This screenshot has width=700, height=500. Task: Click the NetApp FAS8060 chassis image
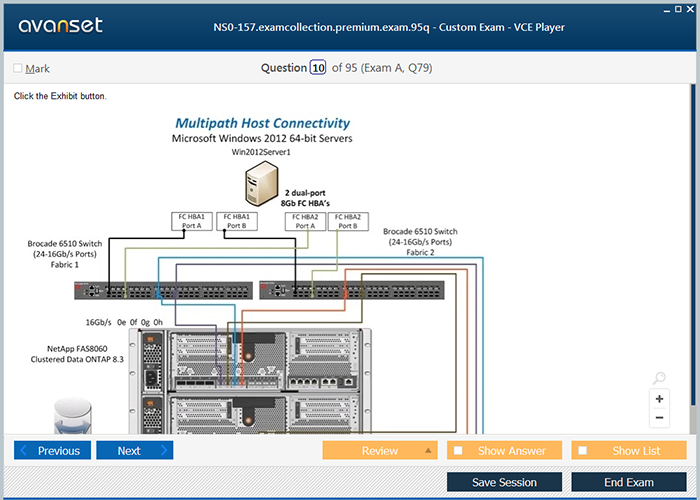(250, 381)
